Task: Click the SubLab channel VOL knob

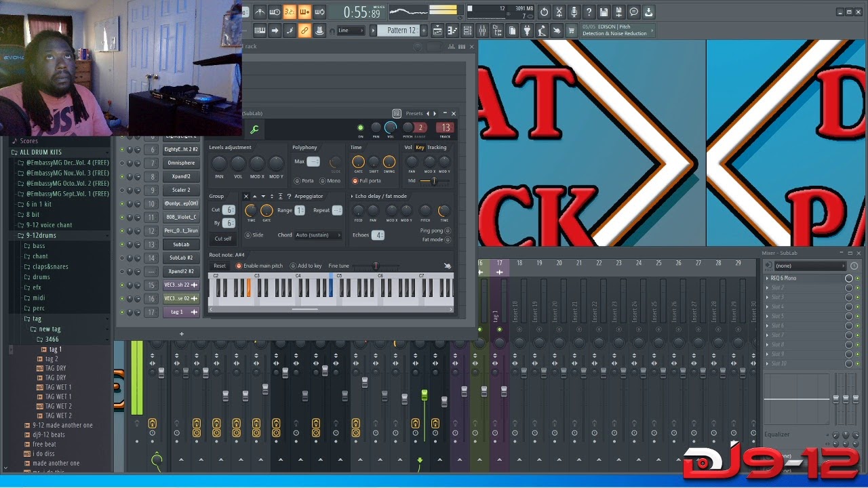Action: (x=391, y=127)
